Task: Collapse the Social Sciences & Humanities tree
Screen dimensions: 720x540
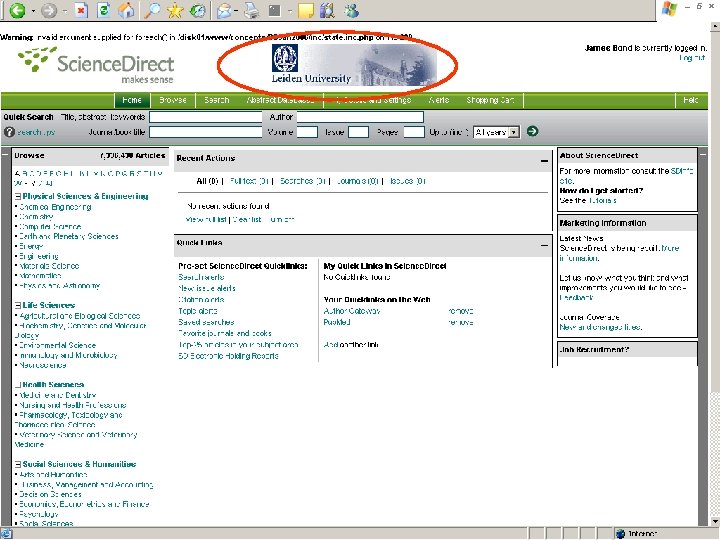Action: pyautogui.click(x=18, y=464)
